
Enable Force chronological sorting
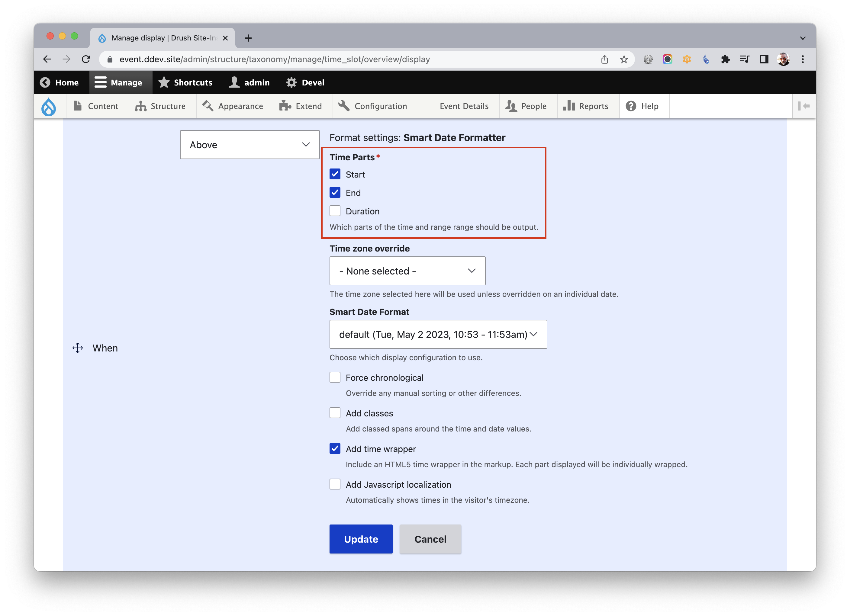[335, 377]
